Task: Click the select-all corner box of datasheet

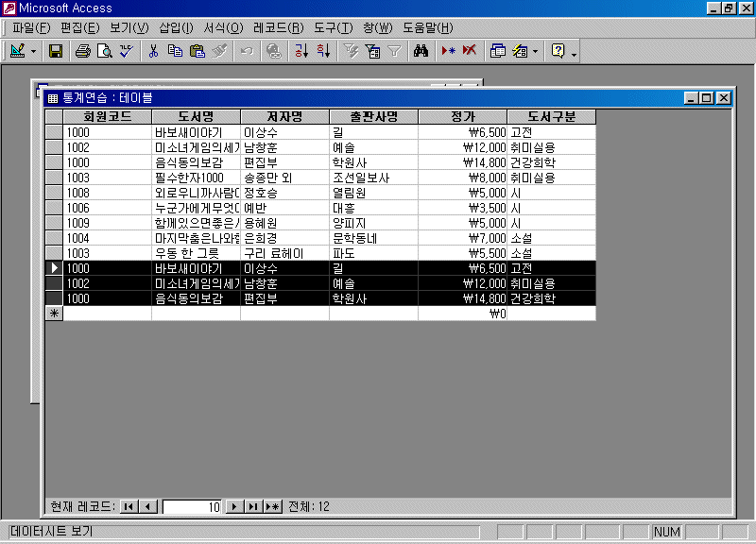Action: [x=54, y=116]
